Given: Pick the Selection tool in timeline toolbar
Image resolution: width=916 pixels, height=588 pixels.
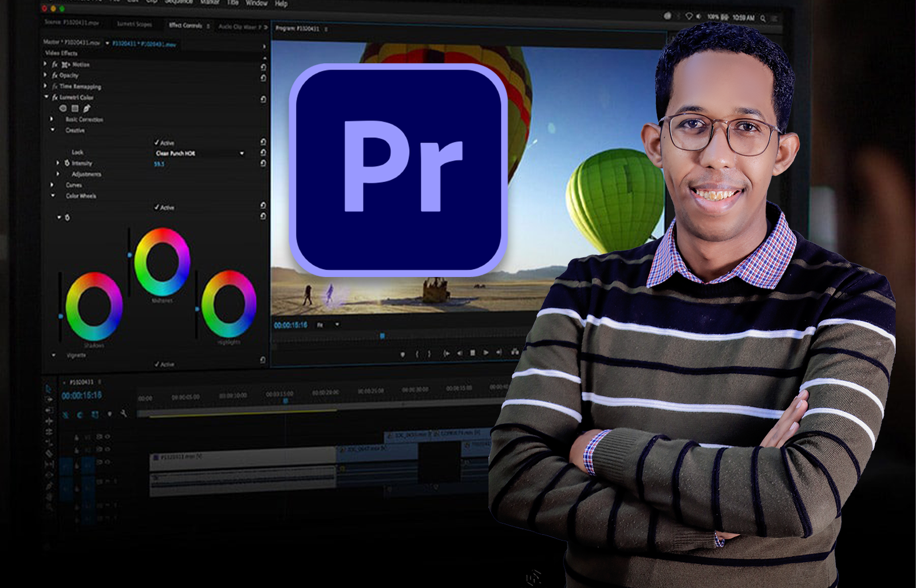Looking at the screenshot, I should 49,388.
